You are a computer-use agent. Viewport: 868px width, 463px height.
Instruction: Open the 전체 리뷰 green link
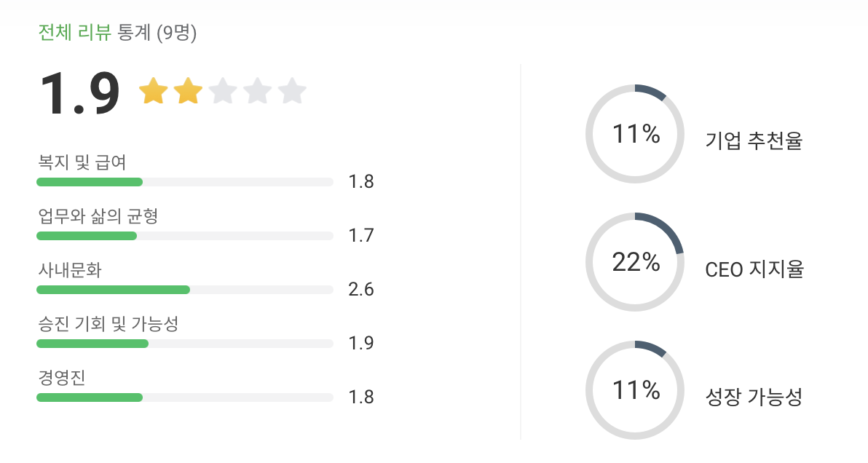click(x=75, y=33)
